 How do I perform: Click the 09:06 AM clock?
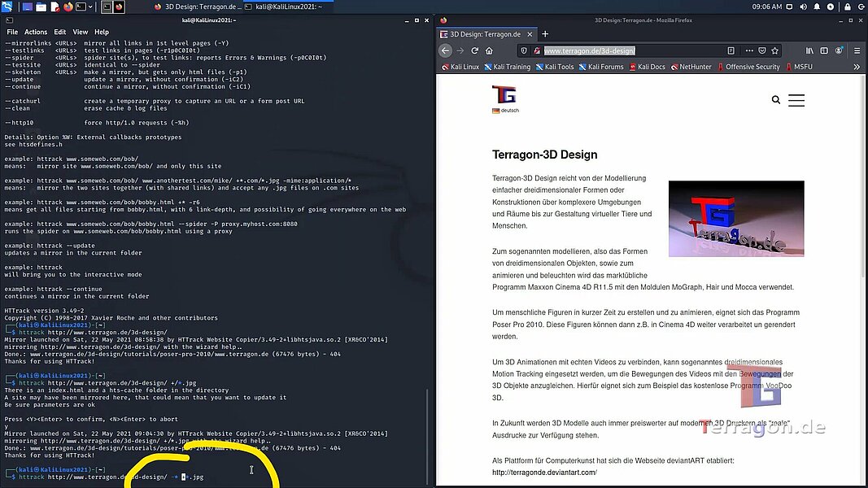(x=766, y=7)
